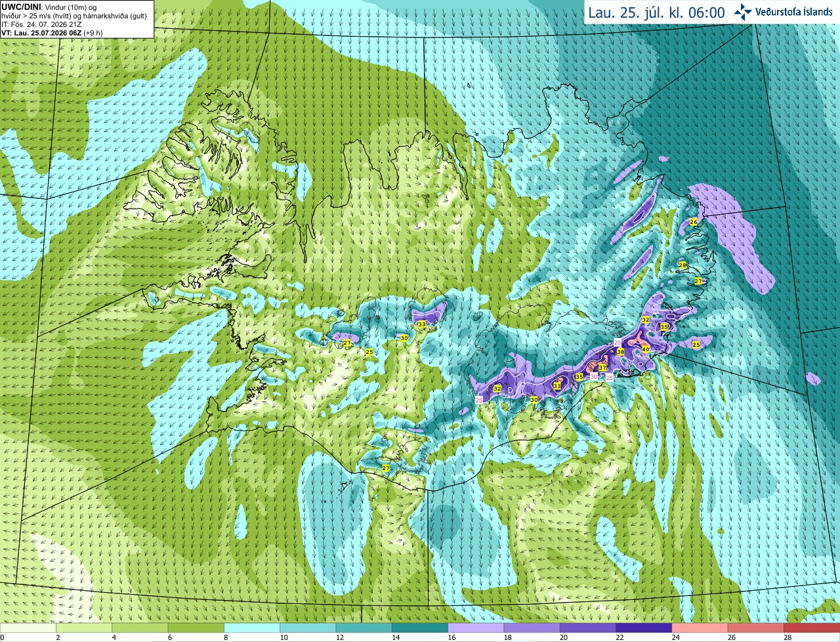Viewport: 840px width, 642px height.
Task: Pick the red legend swatch above 28
Action: coord(812,628)
